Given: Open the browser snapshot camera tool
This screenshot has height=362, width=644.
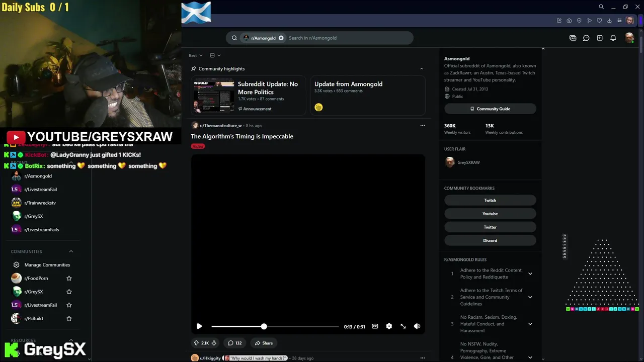Looking at the screenshot, I should click(x=569, y=21).
